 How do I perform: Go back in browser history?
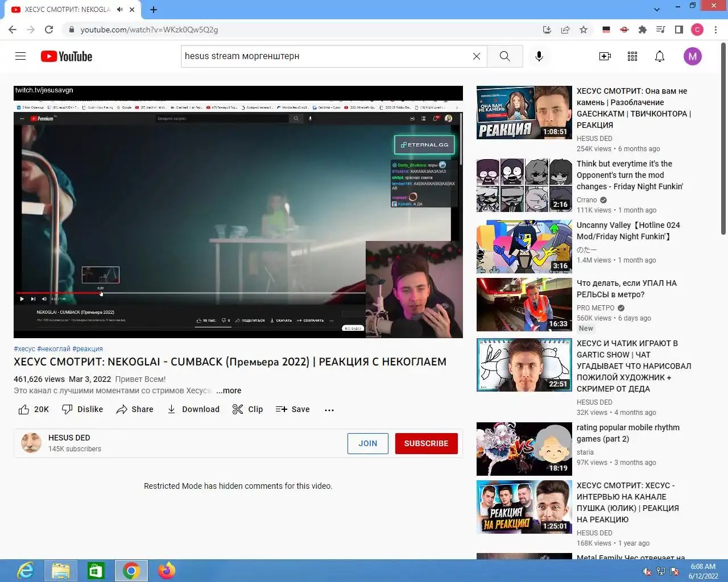point(13,30)
